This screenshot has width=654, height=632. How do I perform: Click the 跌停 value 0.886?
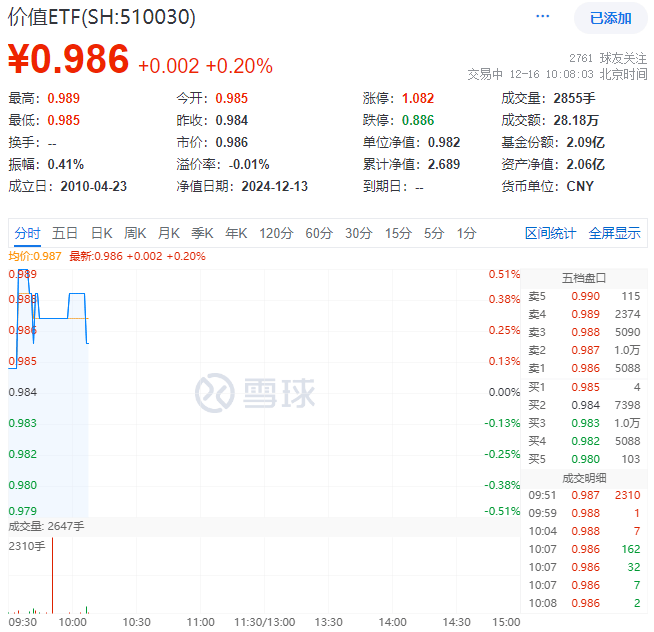418,121
